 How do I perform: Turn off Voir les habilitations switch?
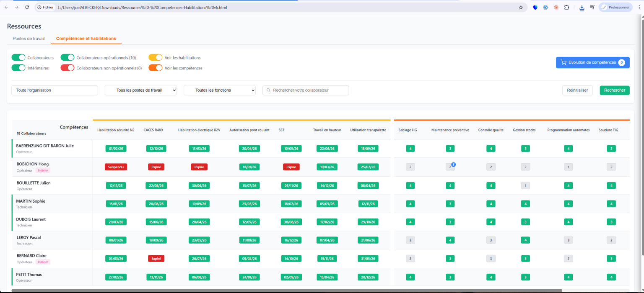pos(156,57)
